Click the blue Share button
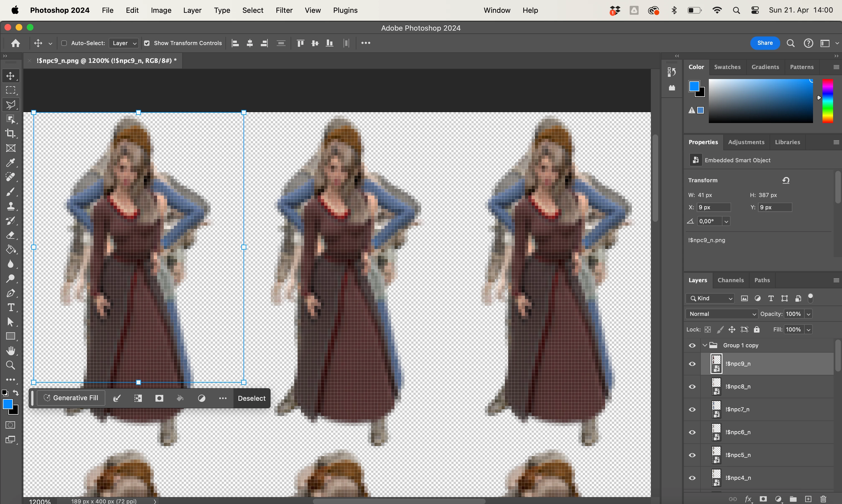The image size is (842, 504). tap(765, 43)
